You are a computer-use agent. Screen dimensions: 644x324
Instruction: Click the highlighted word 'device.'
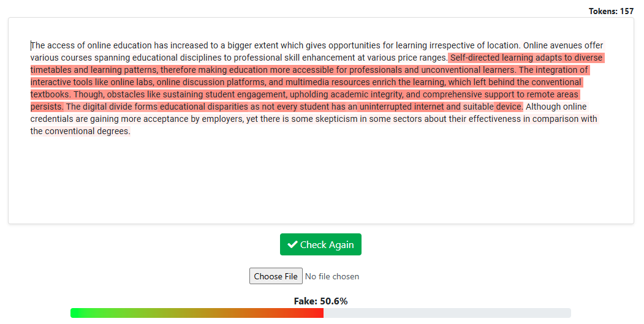pyautogui.click(x=509, y=107)
